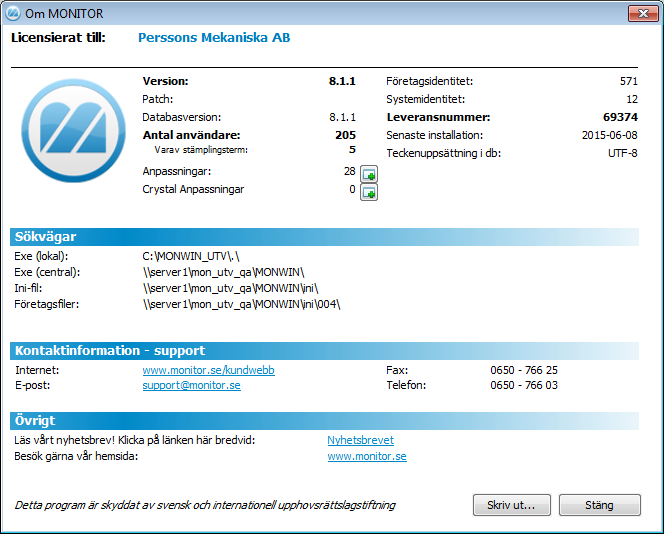
Task: Click Varav stämplingsterm value 5
Action: (x=352, y=149)
